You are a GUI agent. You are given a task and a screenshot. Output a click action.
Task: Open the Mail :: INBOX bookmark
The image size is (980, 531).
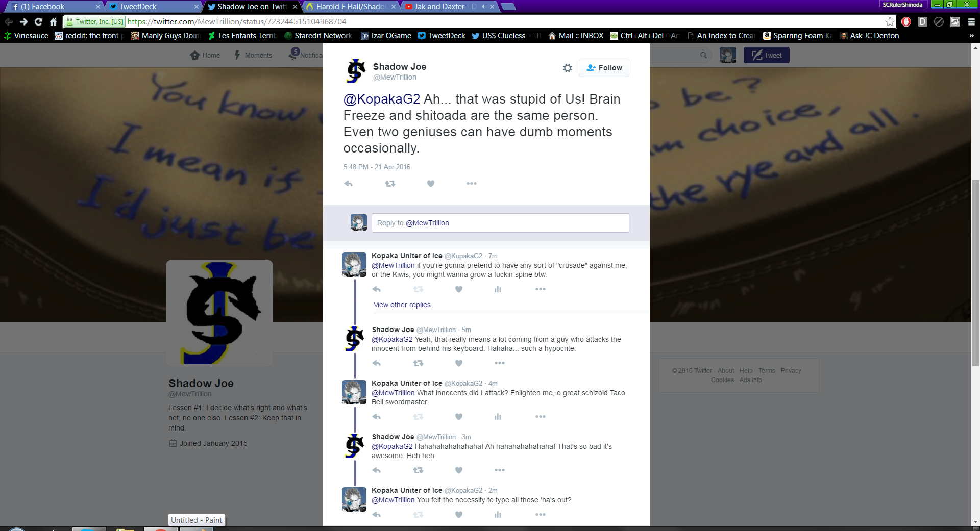pyautogui.click(x=576, y=36)
